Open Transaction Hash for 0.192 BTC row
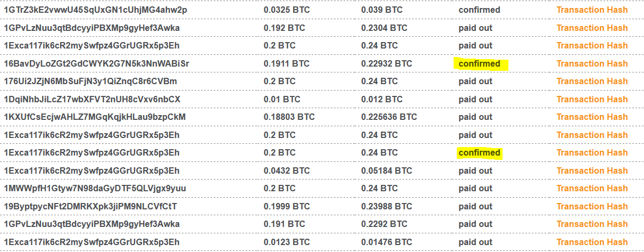The height and width of the screenshot is (252, 644). click(x=592, y=28)
